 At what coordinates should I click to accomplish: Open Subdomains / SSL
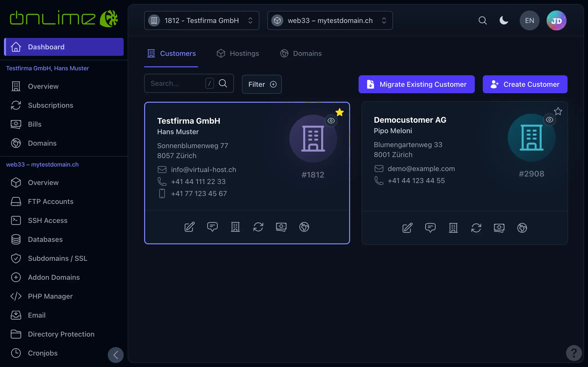[64, 258]
